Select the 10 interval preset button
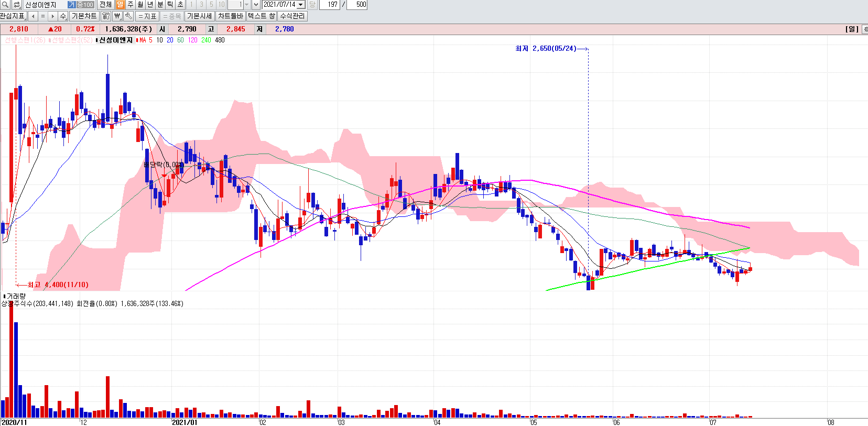868x426 pixels. click(221, 5)
